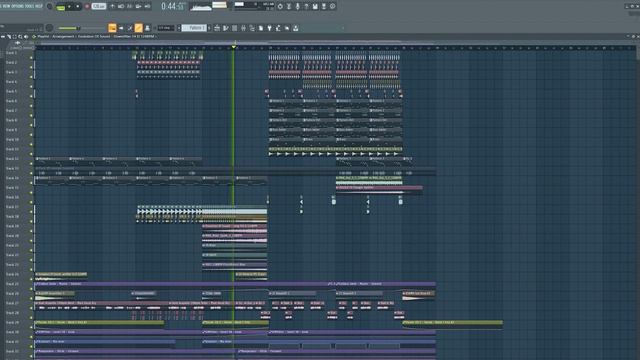
Task: Toggle the loop recording icon
Action: coord(147,6)
